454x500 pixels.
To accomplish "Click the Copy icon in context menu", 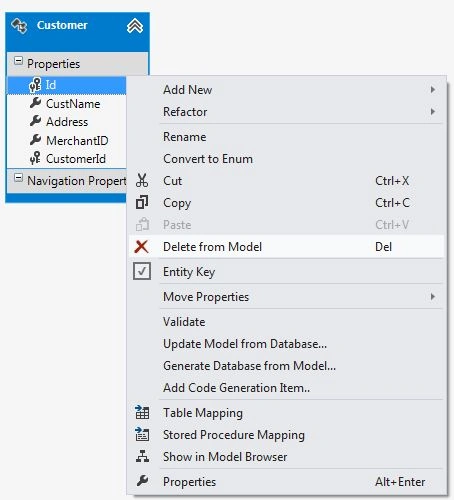I will tap(142, 202).
